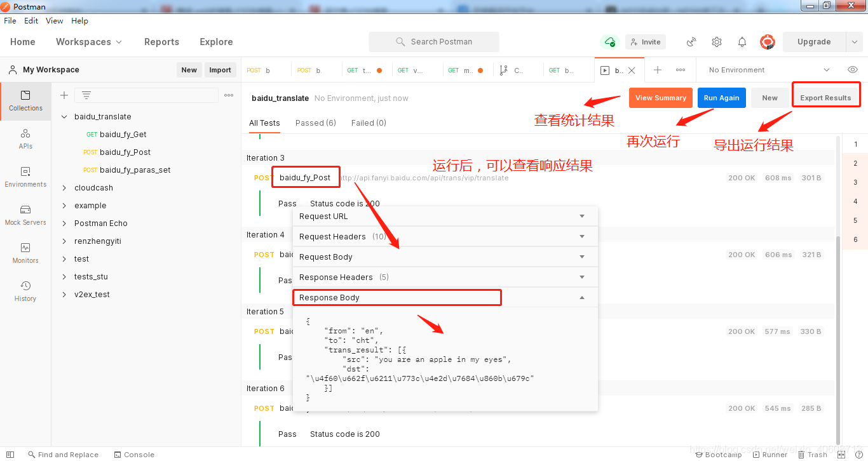Expand the Postman Echo collection
Screen dimensions: 868x461
coord(64,224)
